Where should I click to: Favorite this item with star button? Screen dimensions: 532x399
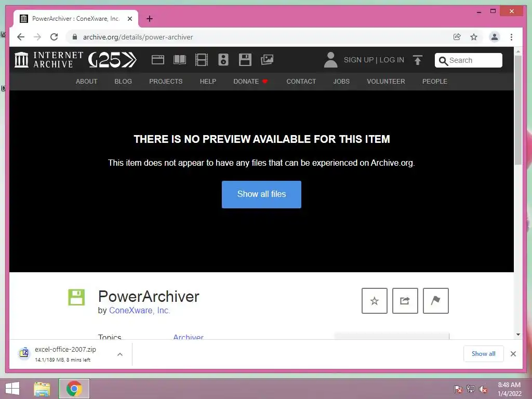[x=375, y=301]
